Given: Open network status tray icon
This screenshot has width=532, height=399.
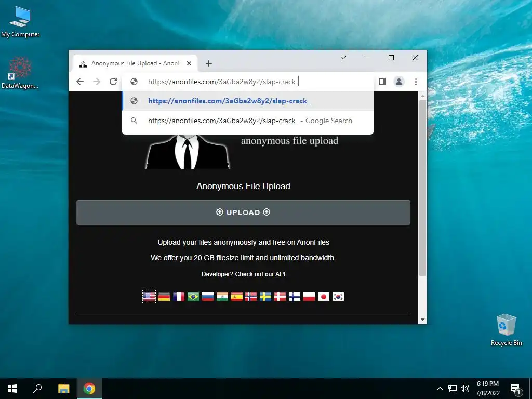Looking at the screenshot, I should pyautogui.click(x=453, y=389).
